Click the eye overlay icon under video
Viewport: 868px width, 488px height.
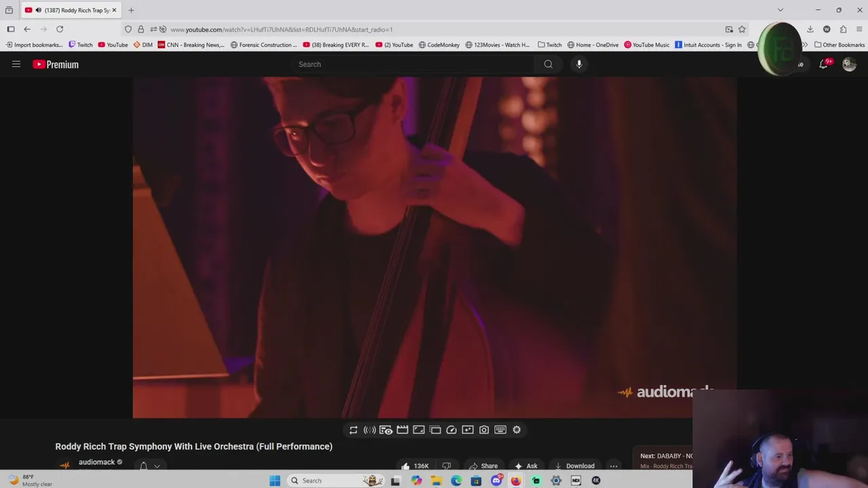tap(386, 430)
